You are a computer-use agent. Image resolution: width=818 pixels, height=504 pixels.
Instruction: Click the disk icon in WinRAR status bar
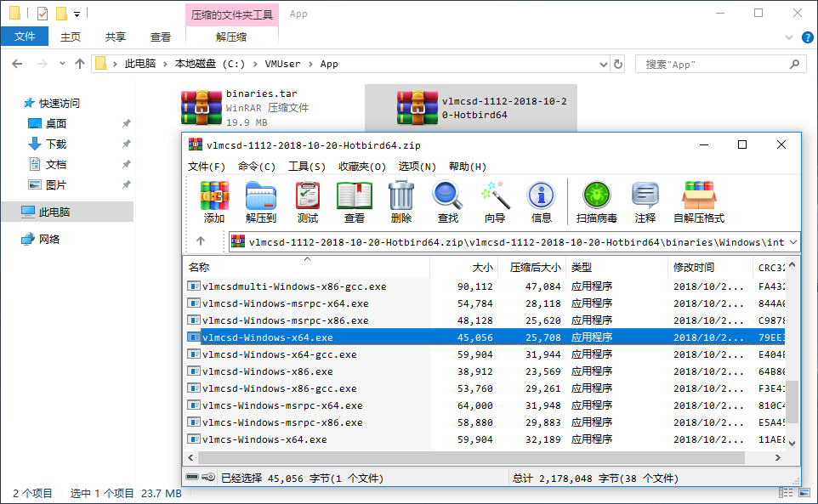(x=192, y=477)
